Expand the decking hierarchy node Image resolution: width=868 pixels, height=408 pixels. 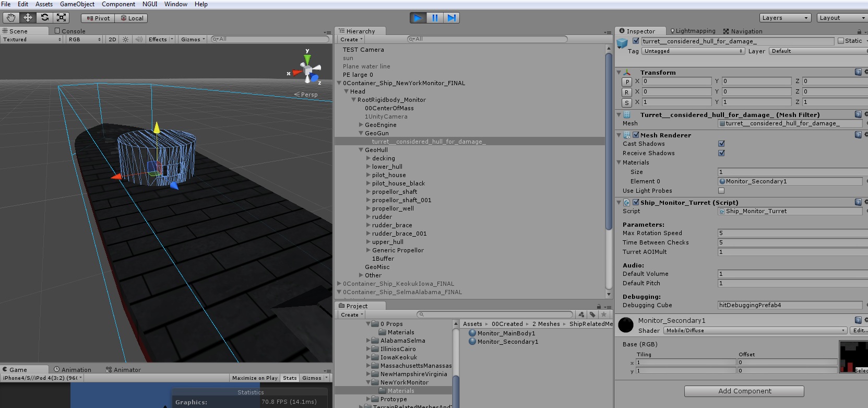(x=368, y=158)
